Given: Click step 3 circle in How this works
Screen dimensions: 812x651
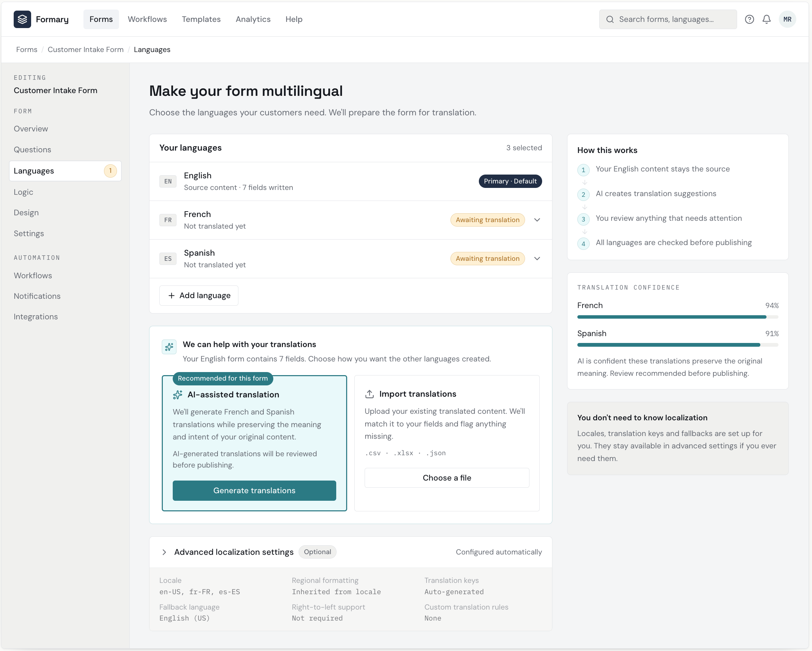Looking at the screenshot, I should tap(583, 219).
